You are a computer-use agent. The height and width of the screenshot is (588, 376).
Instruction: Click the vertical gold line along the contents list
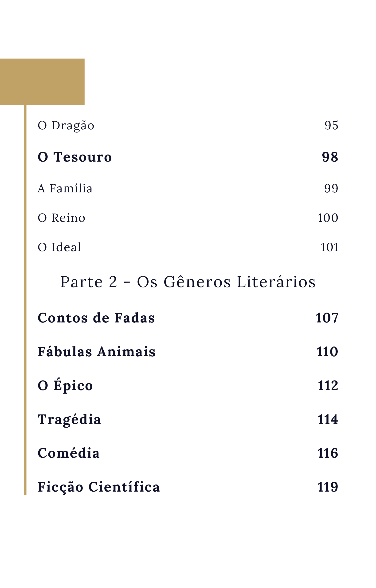pos(25,293)
